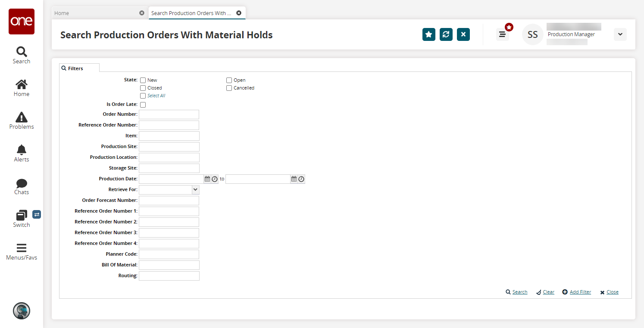Viewport: 644px width, 328px height.
Task: Click the star favorite icon in header
Action: coord(428,34)
